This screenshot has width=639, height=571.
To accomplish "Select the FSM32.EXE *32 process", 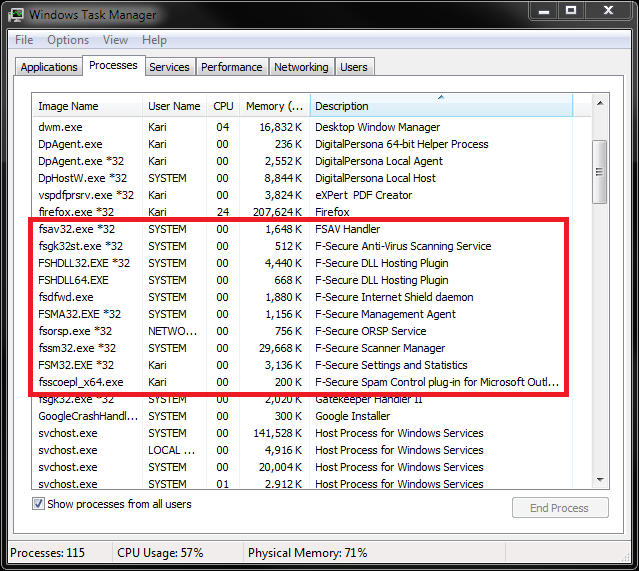I will [302, 365].
